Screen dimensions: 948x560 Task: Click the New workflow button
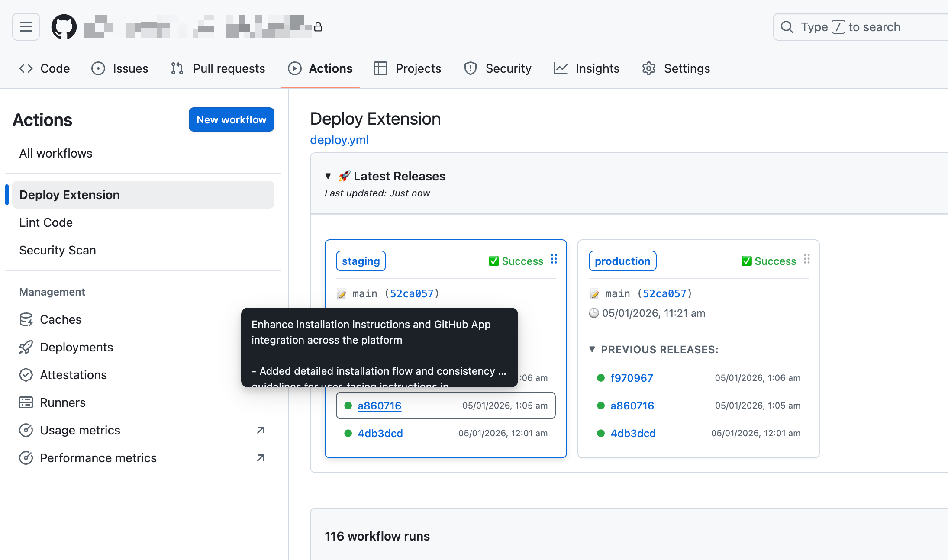231,119
